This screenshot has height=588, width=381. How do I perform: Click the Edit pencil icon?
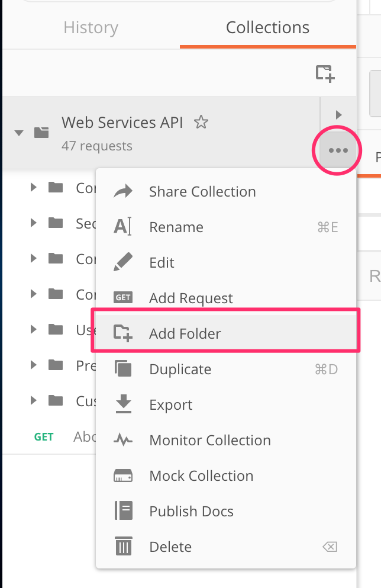pos(123,262)
